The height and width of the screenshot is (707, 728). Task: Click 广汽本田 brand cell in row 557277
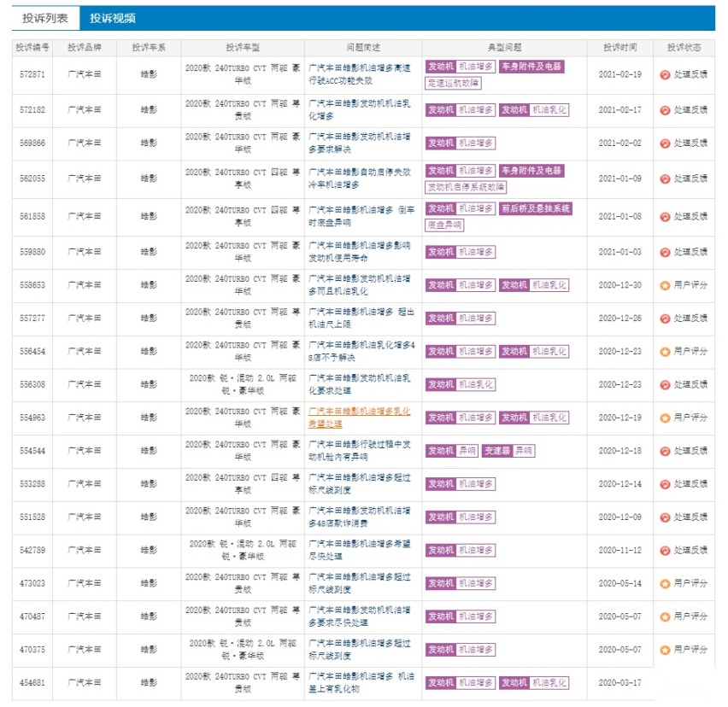pos(84,318)
